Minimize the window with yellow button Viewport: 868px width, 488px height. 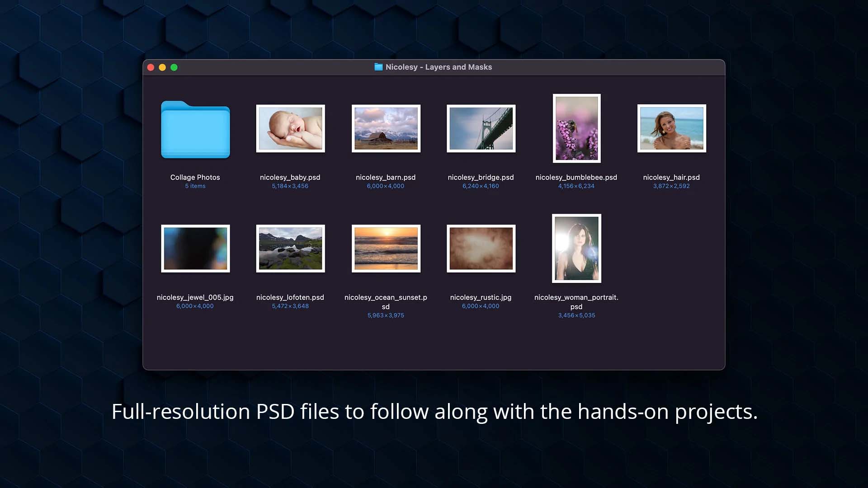(x=162, y=67)
